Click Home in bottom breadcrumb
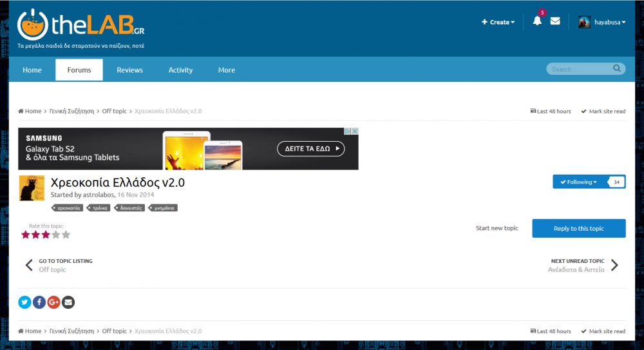Screen dimensions: 644x350 point(30,331)
